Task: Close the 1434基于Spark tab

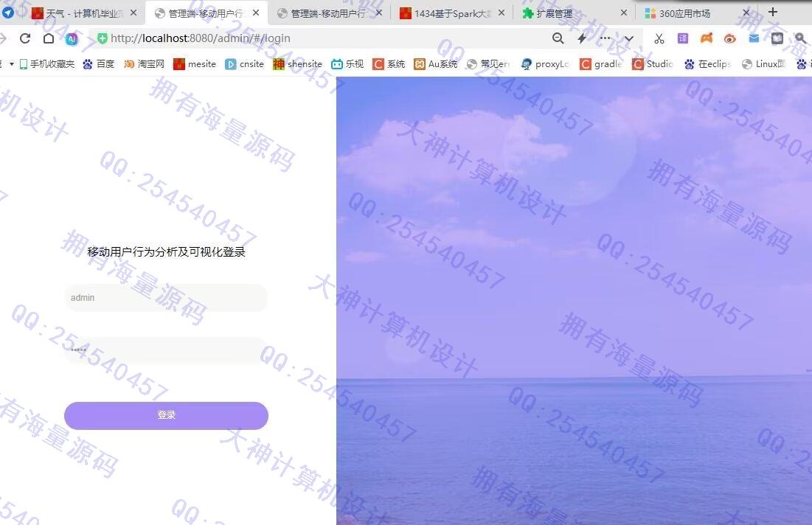Action: coord(502,13)
